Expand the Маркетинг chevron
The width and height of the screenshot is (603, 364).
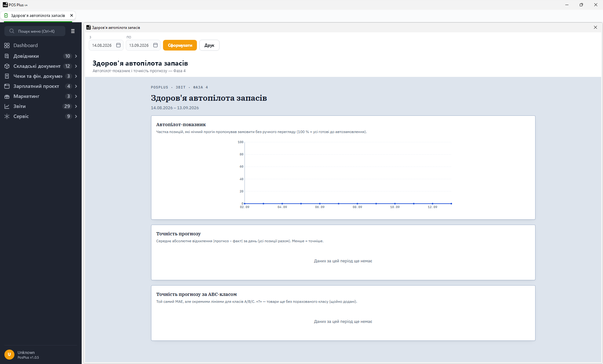click(x=76, y=96)
